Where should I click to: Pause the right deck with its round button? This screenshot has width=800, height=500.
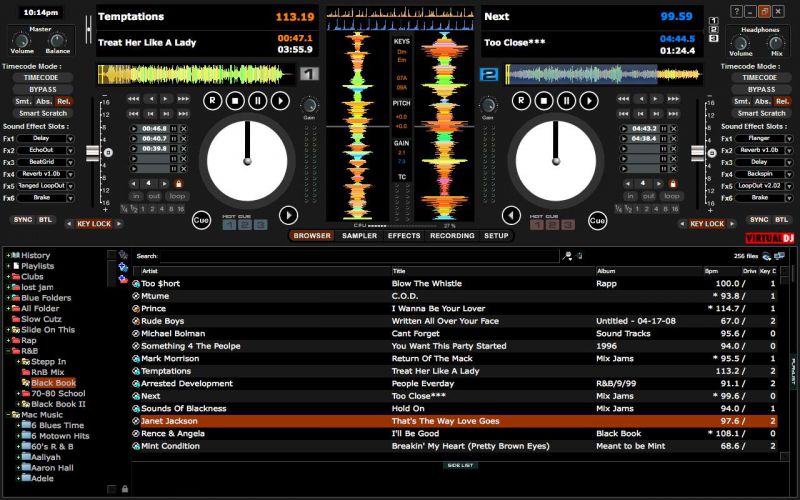click(x=566, y=101)
